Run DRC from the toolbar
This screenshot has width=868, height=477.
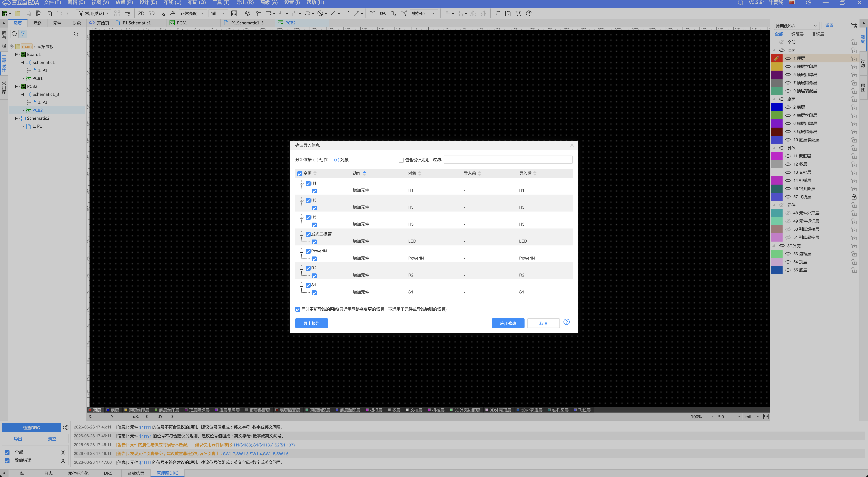[383, 13]
